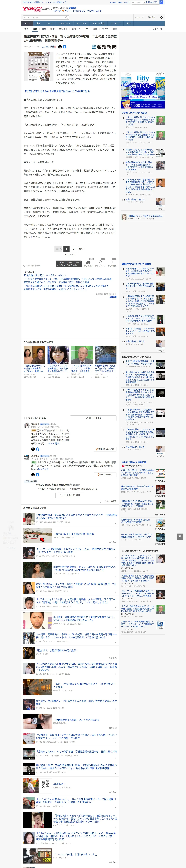Image resolution: width=186 pixels, height=868 pixels.
Task: Select the エキスパート navigation tab
Action: coord(64,24)
